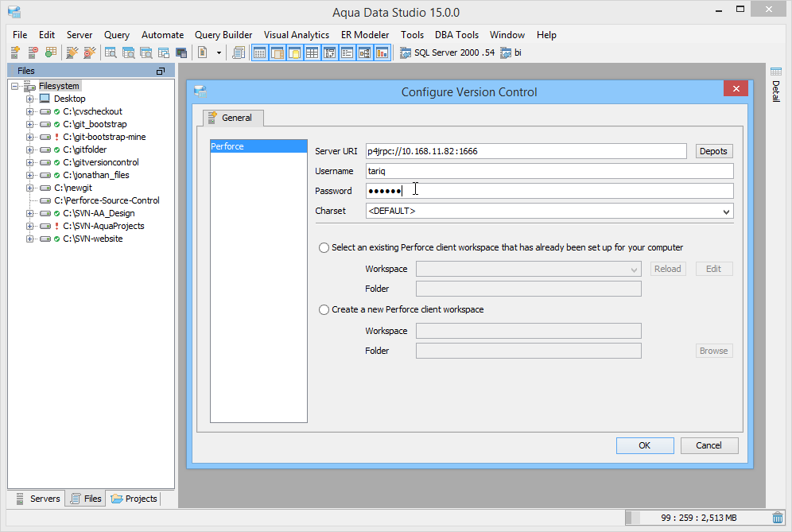Click the green check icon beside C:\gitfolder
Image resolution: width=792 pixels, height=532 pixels.
pos(56,150)
